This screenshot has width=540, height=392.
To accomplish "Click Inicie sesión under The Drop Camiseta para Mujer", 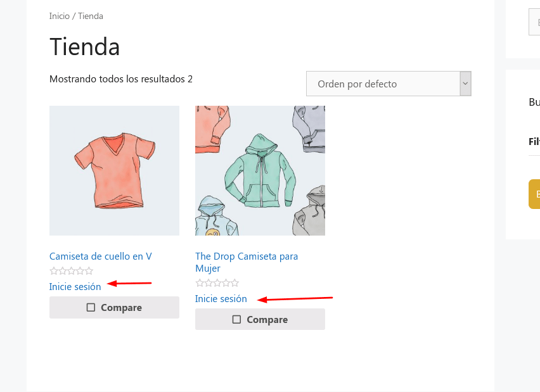I will point(221,299).
